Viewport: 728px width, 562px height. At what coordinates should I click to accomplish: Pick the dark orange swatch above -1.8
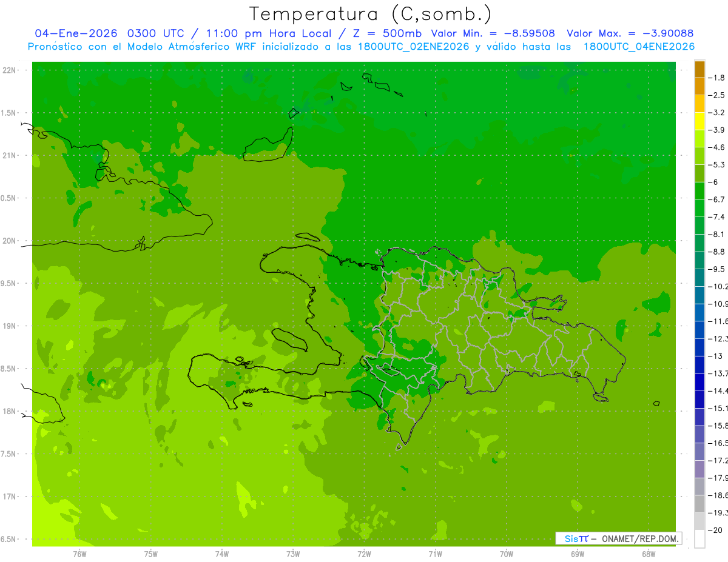click(699, 69)
